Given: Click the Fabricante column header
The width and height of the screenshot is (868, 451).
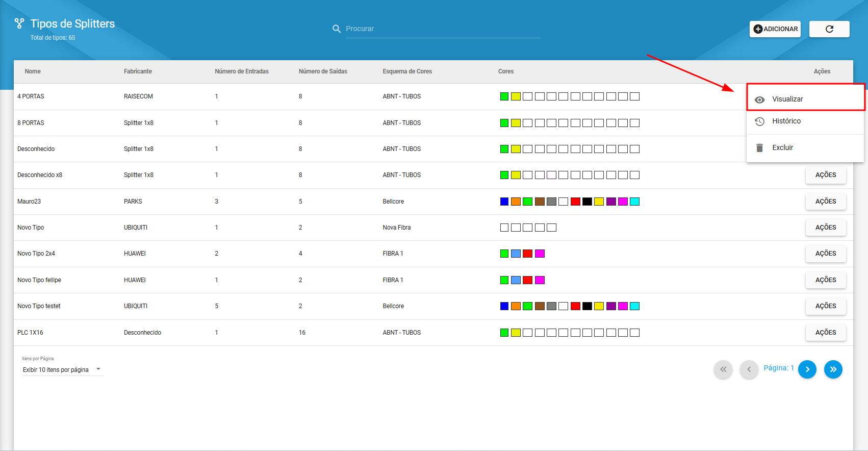Looking at the screenshot, I should coord(138,71).
